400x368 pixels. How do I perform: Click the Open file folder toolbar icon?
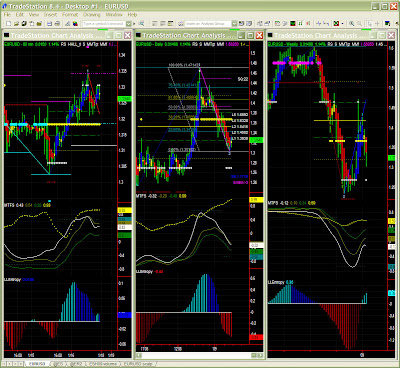pyautogui.click(x=16, y=24)
